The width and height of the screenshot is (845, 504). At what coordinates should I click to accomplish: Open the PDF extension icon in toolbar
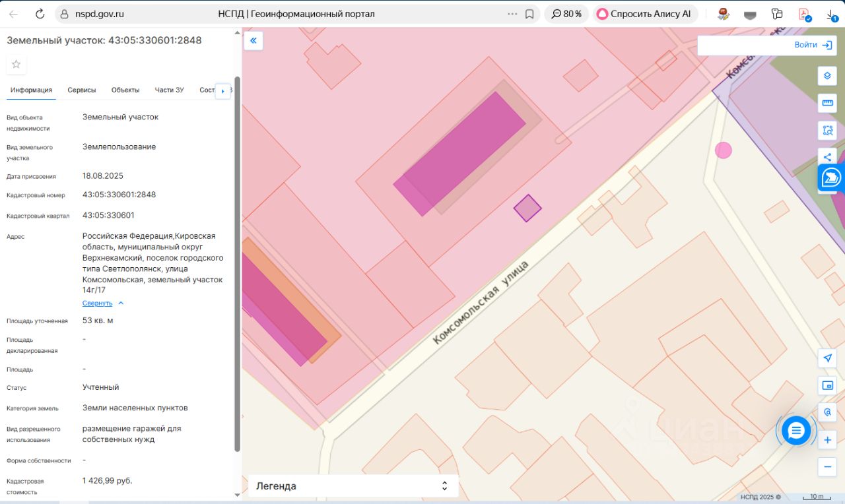click(x=804, y=14)
